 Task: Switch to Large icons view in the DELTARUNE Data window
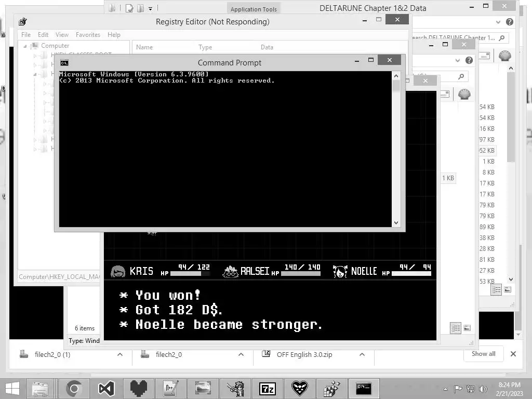(x=508, y=289)
